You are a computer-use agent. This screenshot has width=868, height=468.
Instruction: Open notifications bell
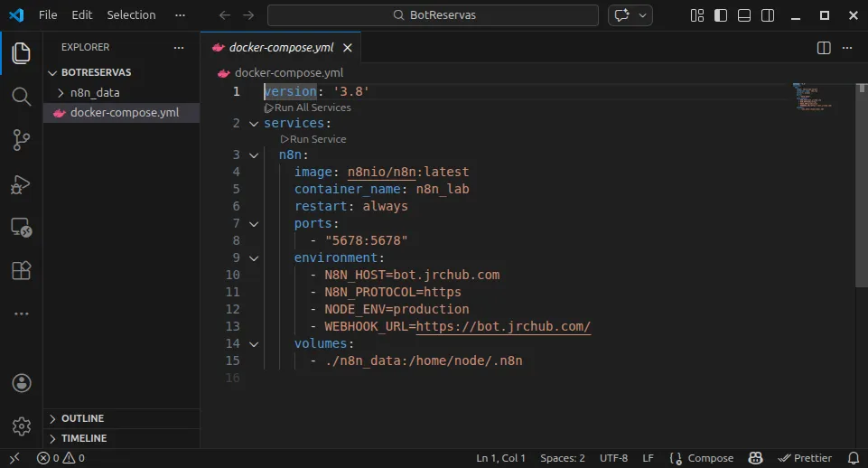pos(853,458)
